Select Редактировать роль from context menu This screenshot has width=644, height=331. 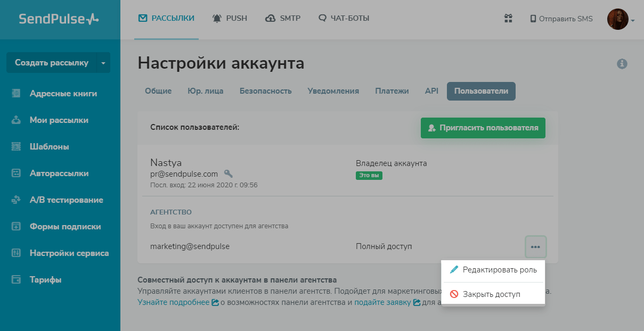click(493, 270)
